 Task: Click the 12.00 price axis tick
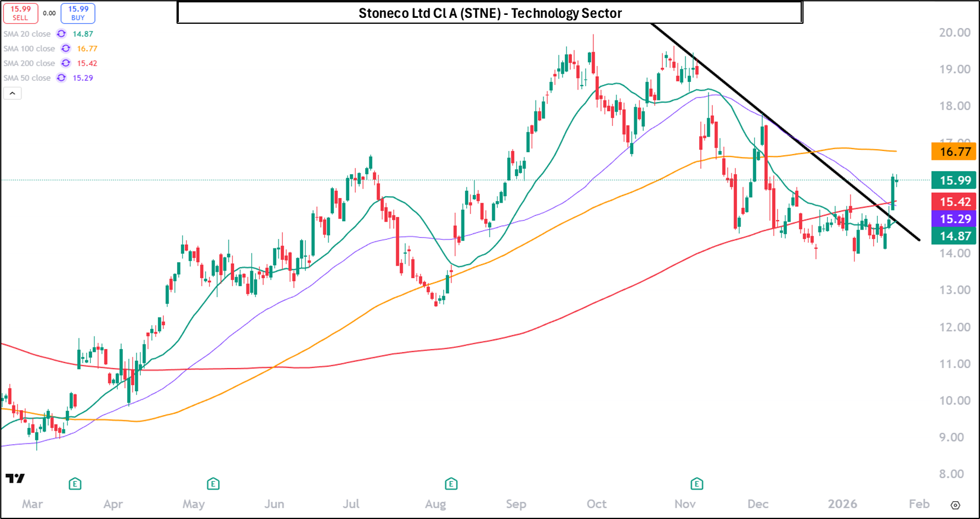[955, 327]
